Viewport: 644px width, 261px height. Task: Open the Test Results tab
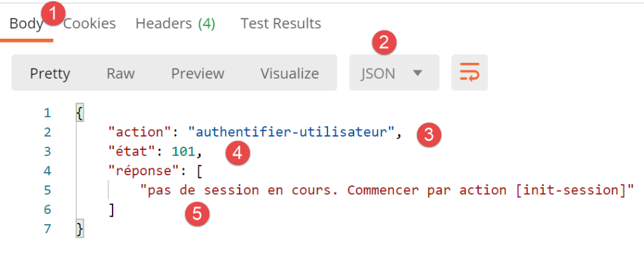(x=280, y=24)
